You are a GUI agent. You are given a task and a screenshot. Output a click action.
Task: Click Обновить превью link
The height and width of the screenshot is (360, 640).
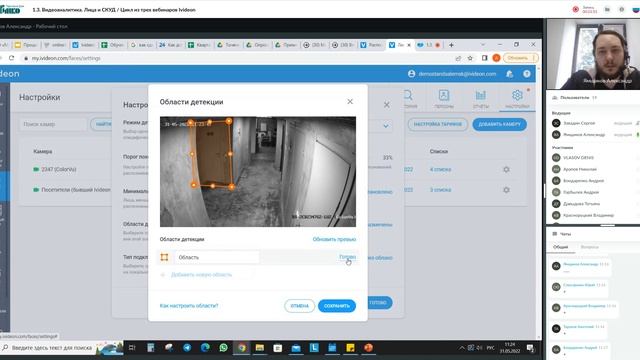click(334, 239)
